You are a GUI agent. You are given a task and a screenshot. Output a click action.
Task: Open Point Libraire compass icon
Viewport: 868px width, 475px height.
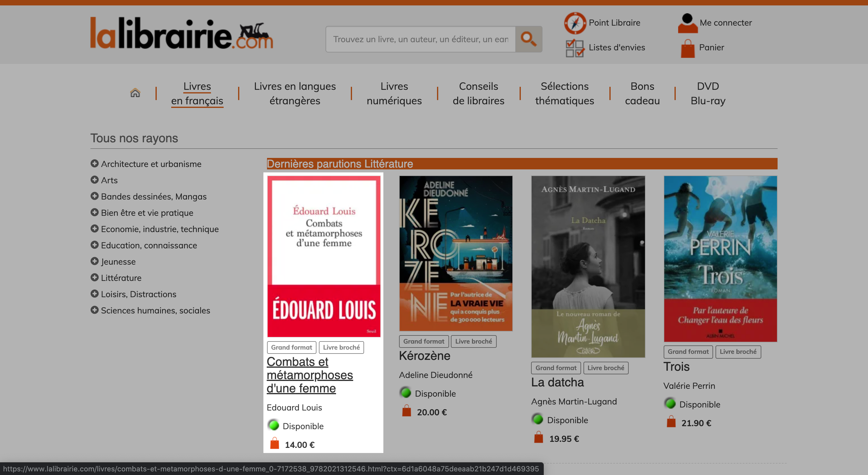(x=575, y=23)
